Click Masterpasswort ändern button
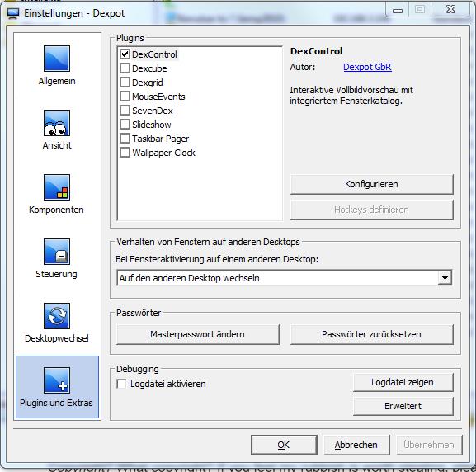 (x=198, y=334)
